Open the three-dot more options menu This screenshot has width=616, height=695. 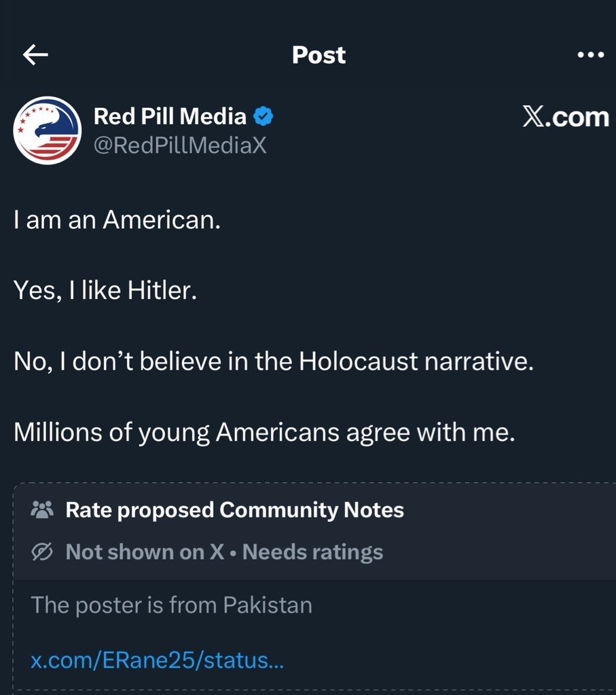point(590,56)
